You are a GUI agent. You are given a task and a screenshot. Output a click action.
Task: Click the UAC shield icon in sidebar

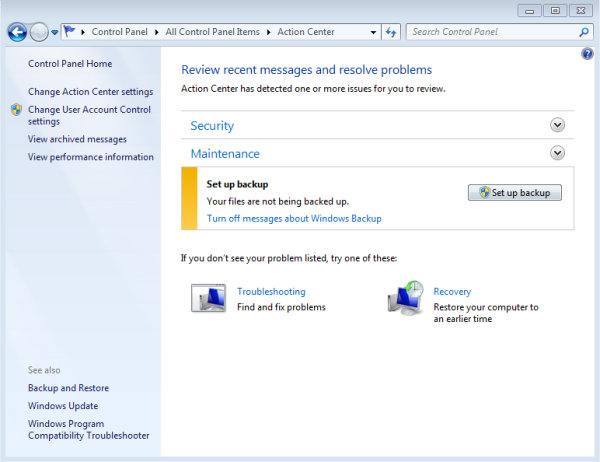(x=16, y=110)
